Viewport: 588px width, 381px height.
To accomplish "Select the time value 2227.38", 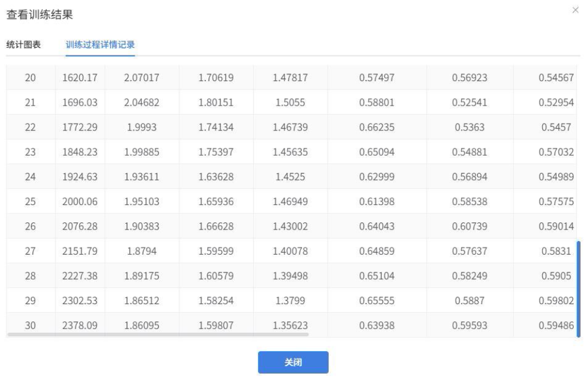I will pos(80,276).
